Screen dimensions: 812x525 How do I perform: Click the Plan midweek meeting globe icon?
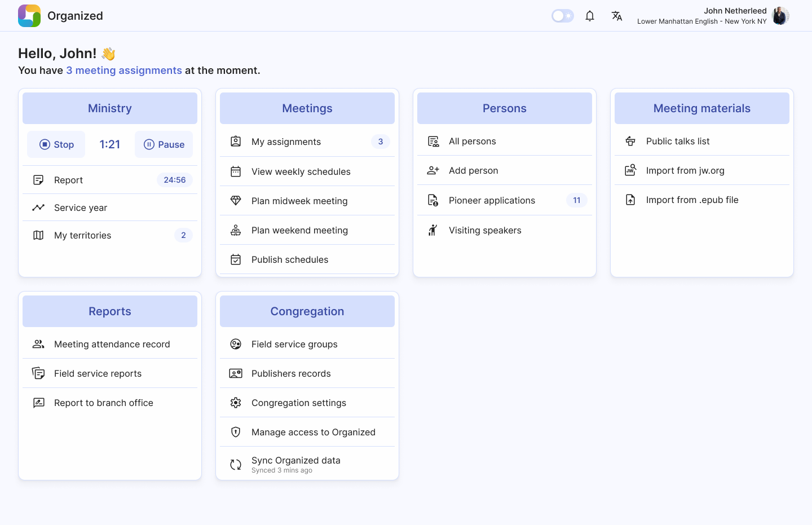point(235,200)
